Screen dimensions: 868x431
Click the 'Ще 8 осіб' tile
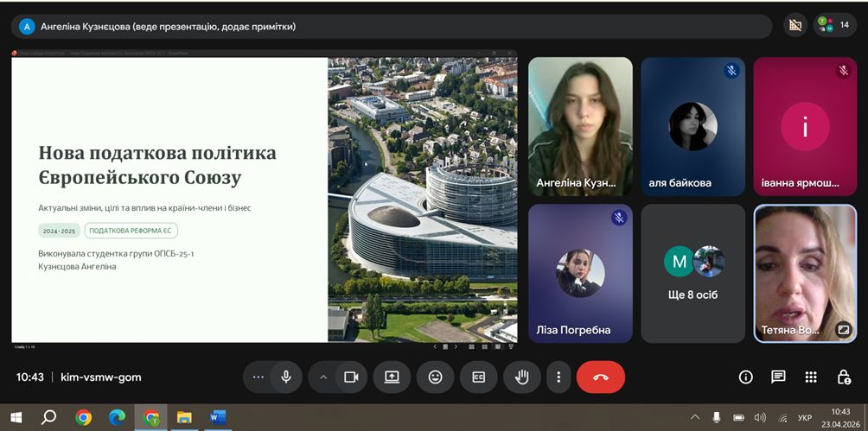click(x=693, y=273)
